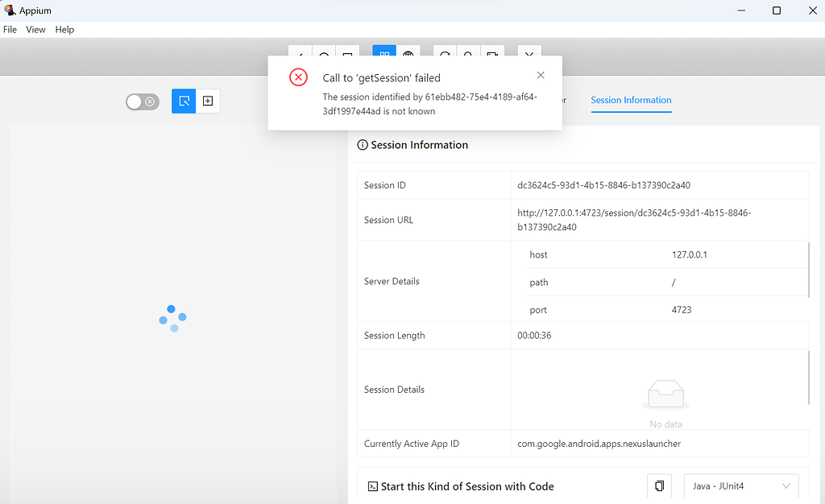Click the refresh source toolbar button
The image size is (825, 504).
445,52
